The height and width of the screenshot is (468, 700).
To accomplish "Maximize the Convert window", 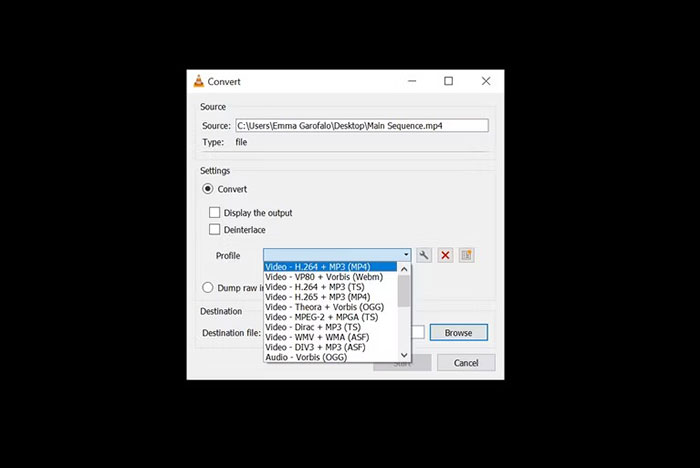I will coord(448,81).
